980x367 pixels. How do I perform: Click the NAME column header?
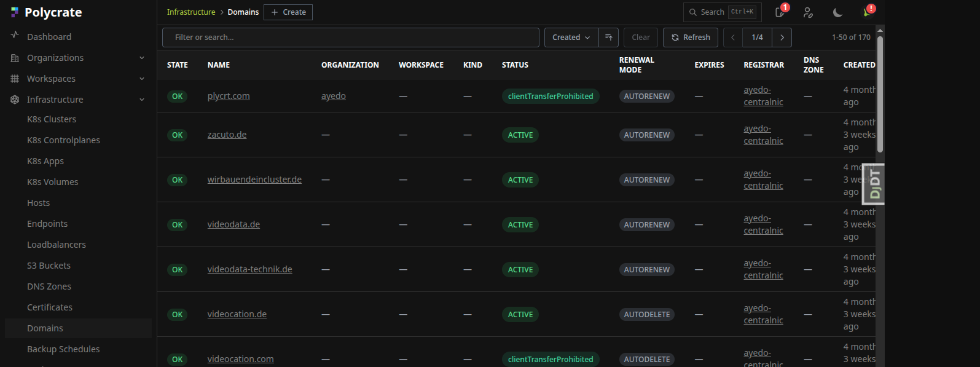click(x=219, y=65)
